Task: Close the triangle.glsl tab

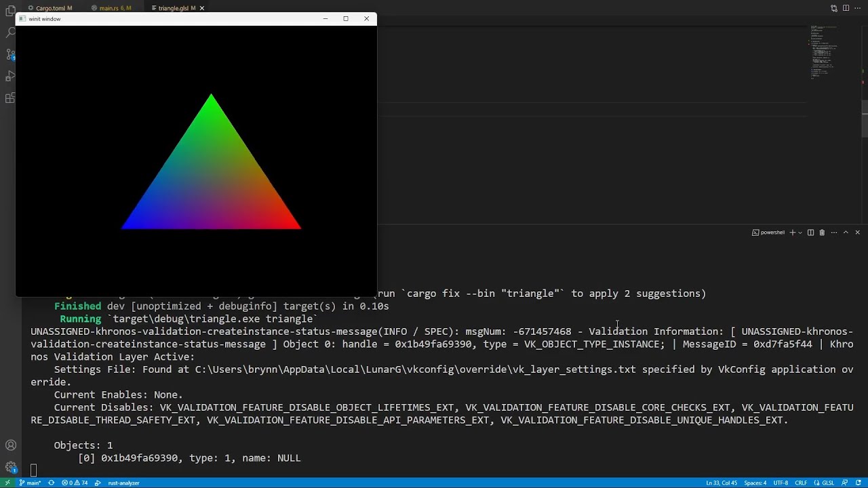Action: 202,8
